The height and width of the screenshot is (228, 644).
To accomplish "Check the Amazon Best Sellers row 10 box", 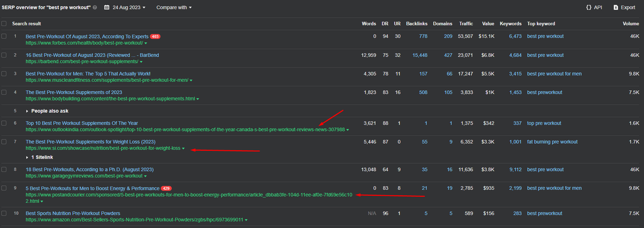I will click(x=4, y=213).
